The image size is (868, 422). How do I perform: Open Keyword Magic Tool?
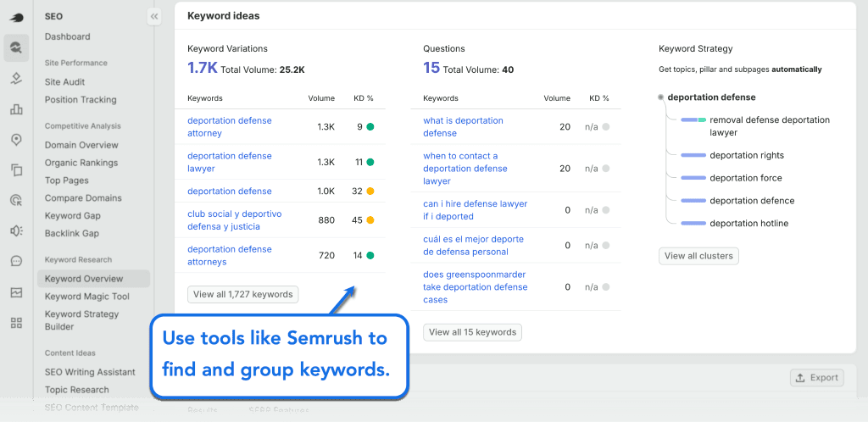87,297
